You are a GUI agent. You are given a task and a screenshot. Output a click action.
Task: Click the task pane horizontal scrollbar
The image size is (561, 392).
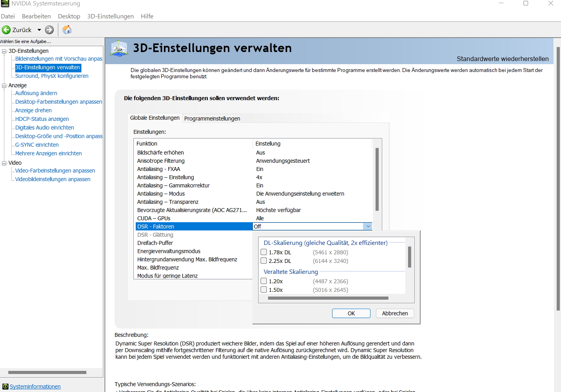click(x=47, y=372)
